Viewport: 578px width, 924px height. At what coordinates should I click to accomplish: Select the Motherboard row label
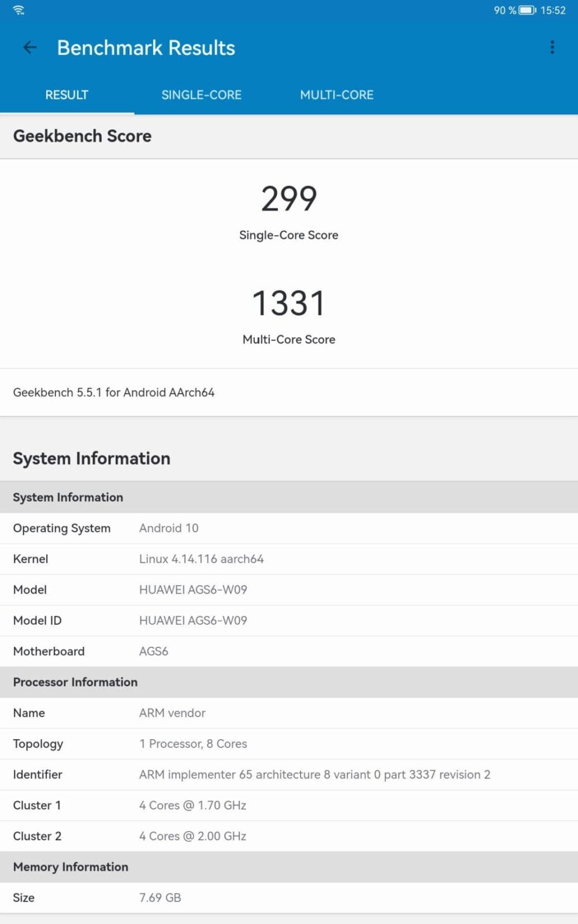(x=49, y=651)
